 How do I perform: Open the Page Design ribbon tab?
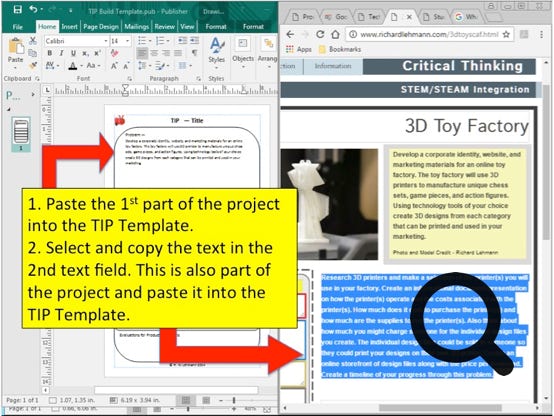coord(101,27)
